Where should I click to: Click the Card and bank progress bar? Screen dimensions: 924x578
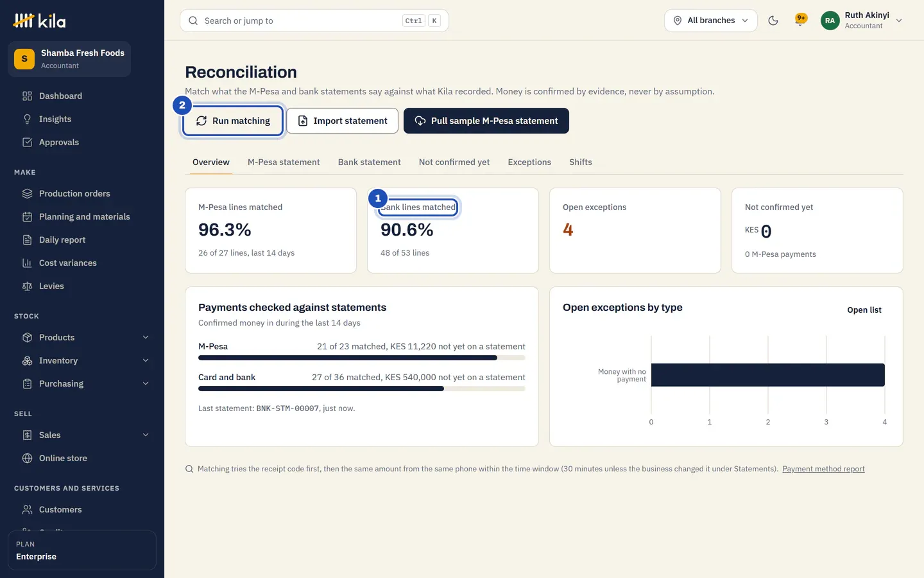tap(362, 389)
